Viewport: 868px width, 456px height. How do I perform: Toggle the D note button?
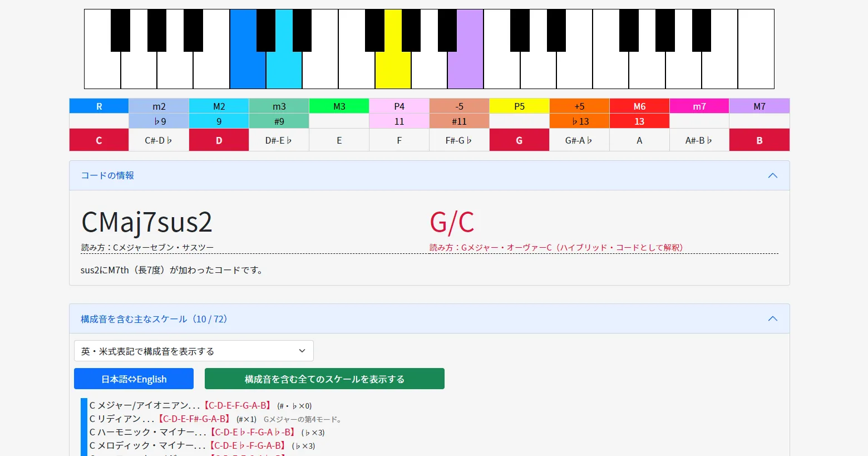[x=219, y=140]
